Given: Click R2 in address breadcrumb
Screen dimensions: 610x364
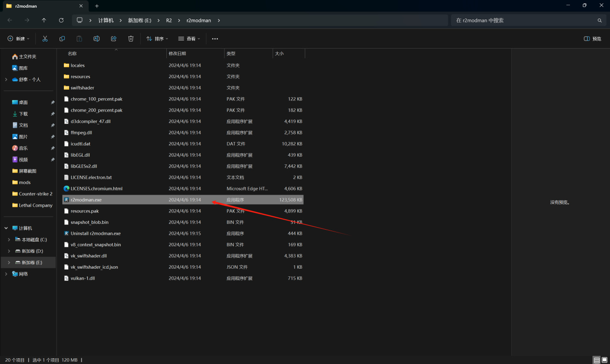Looking at the screenshot, I should click(169, 20).
